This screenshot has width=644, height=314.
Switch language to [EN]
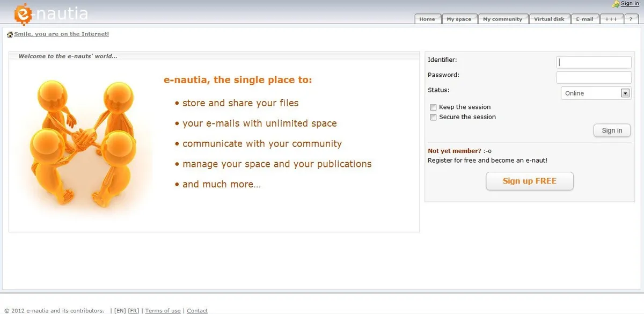click(120, 311)
